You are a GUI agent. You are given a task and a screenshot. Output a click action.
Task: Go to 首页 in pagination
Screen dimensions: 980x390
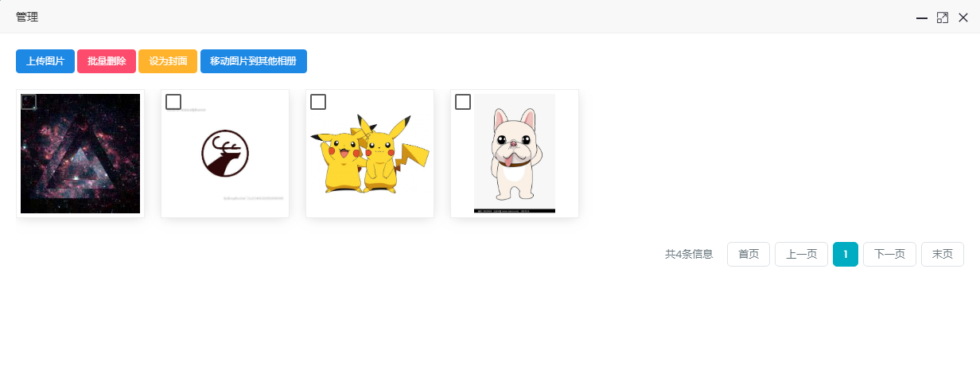pos(749,255)
